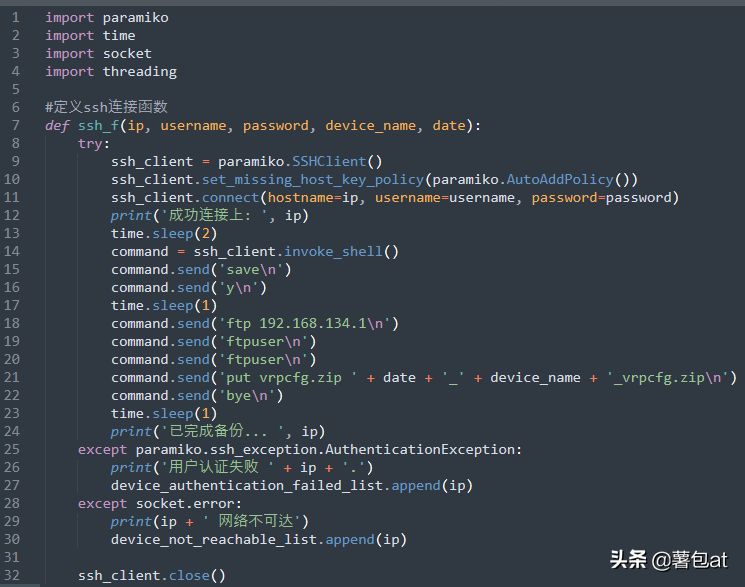Viewport: 745px width, 587px height.
Task: Click the string 'y\n' on line 16
Action: pos(239,288)
